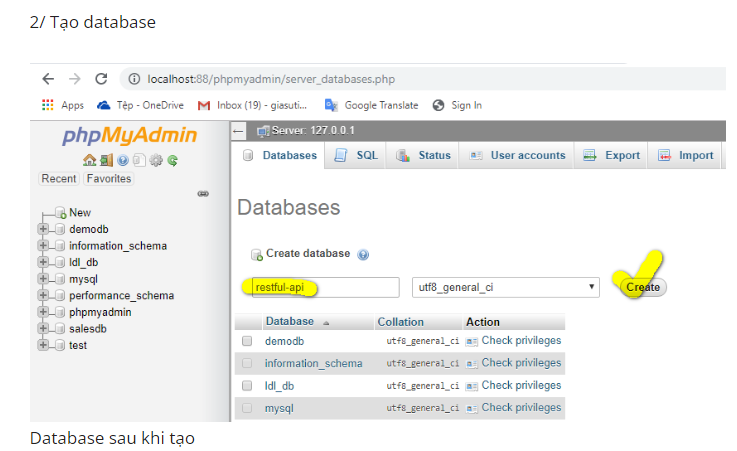Check the mysql row checkbox
737x451 pixels.
(247, 408)
